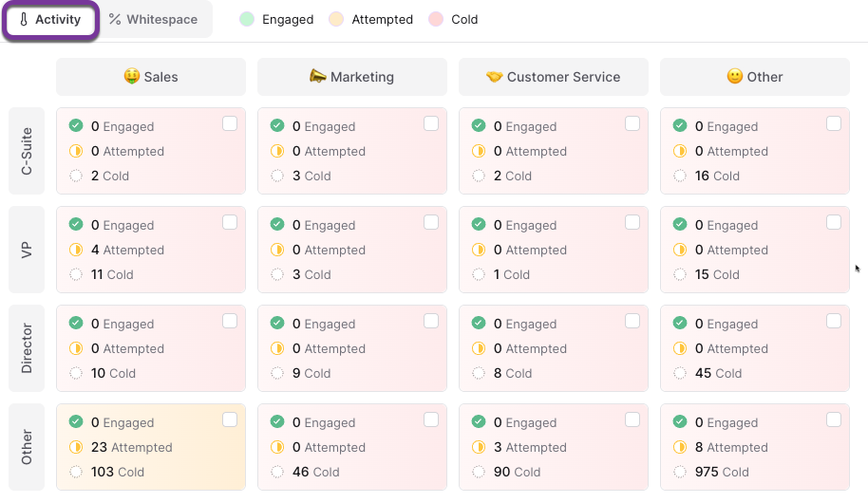The width and height of the screenshot is (868, 503).
Task: Click the megaphone icon on Marketing header
Action: click(317, 76)
